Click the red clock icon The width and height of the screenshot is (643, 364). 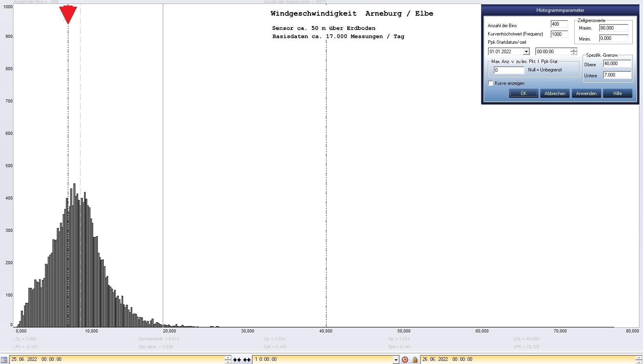coord(405,359)
